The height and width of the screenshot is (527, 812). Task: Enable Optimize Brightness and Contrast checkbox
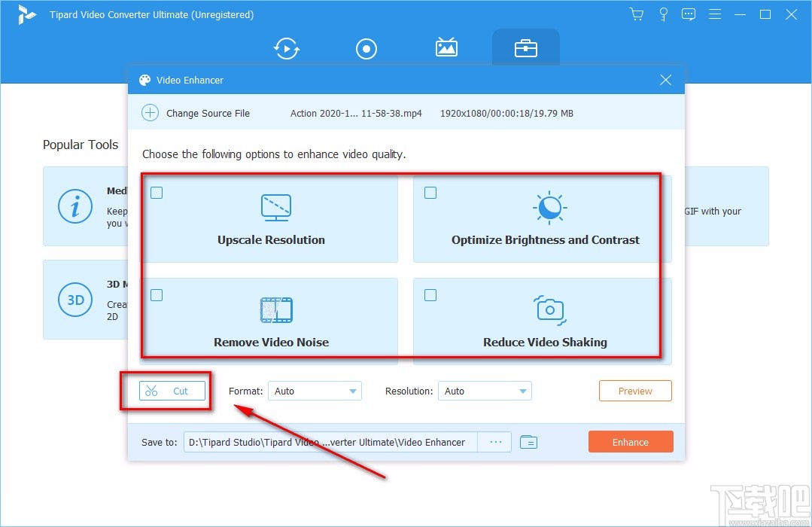click(x=430, y=193)
